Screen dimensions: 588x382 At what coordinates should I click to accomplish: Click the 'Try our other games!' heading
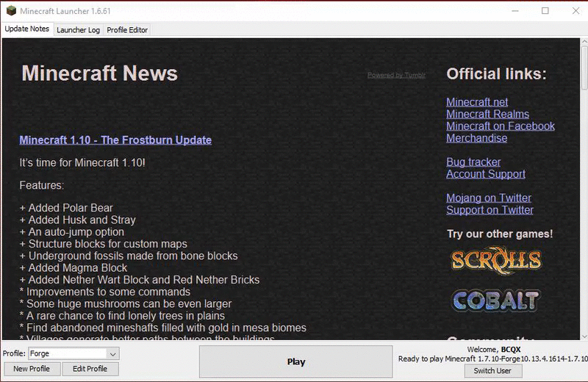coord(500,234)
